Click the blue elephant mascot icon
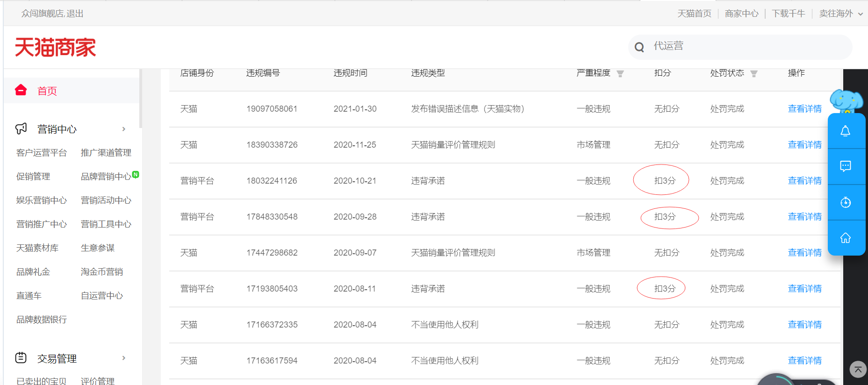This screenshot has height=385, width=868. 846,101
